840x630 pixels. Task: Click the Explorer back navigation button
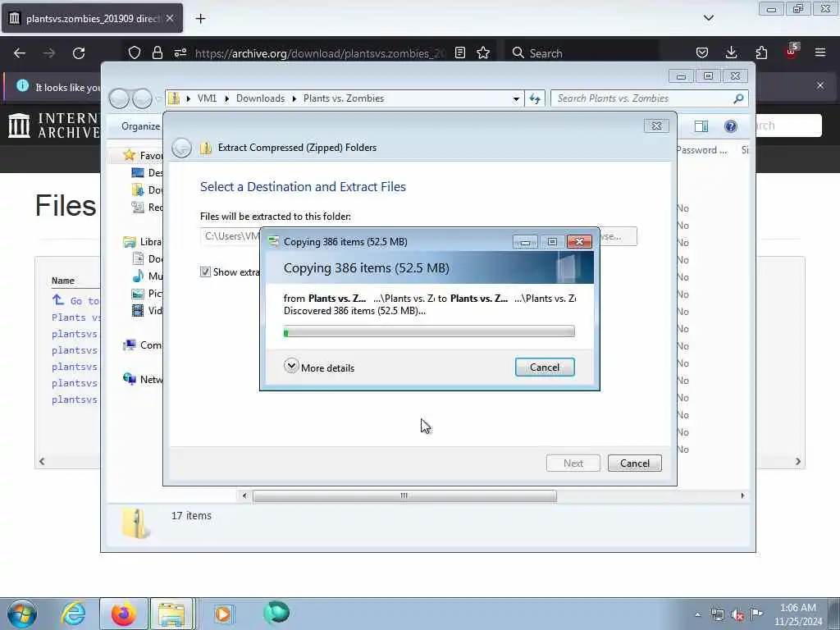coord(119,98)
